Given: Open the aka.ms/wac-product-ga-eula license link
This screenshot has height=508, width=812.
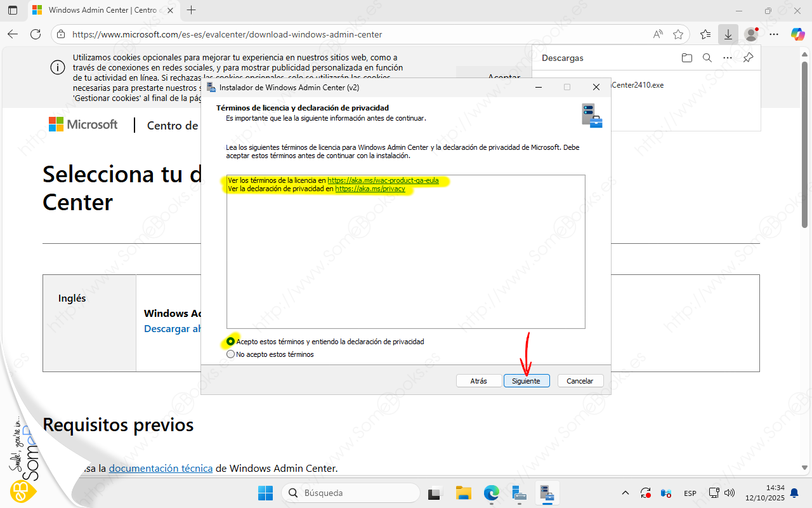Looking at the screenshot, I should 383,180.
